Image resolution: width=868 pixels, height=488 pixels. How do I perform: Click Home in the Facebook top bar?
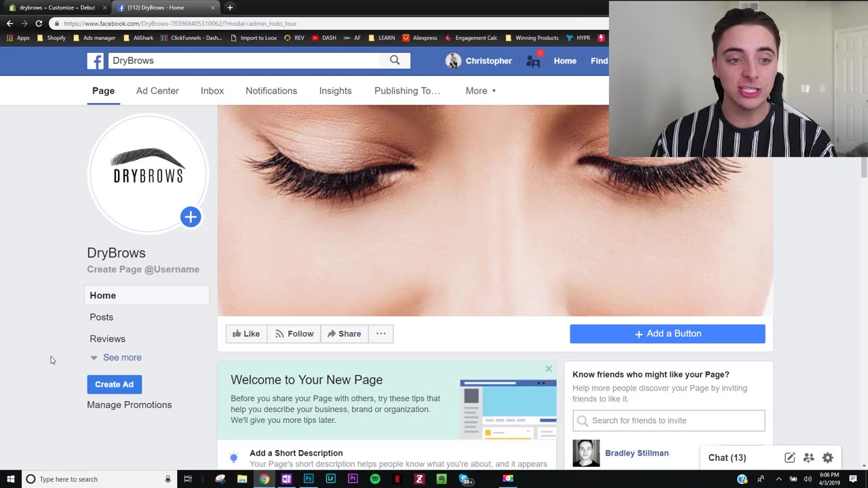pos(565,61)
